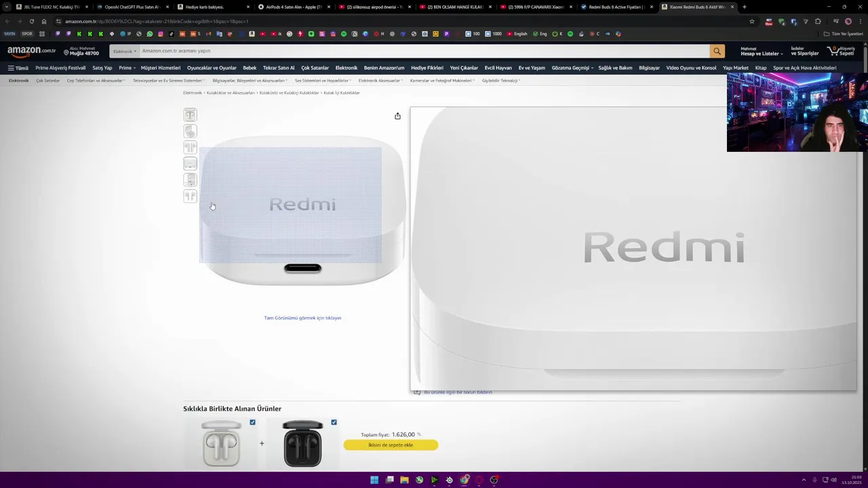Open the tab search arrow in Chrome
Image resolution: width=868 pixels, height=488 pixels.
[x=7, y=7]
